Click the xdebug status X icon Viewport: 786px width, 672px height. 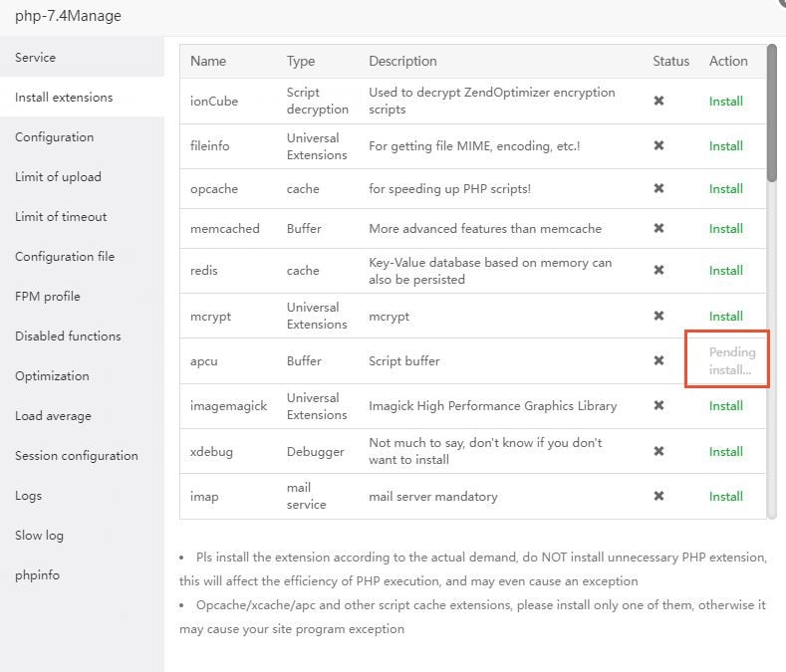tap(658, 451)
